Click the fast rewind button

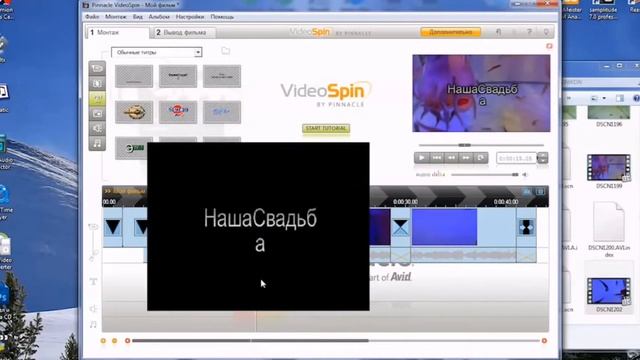tap(451, 158)
